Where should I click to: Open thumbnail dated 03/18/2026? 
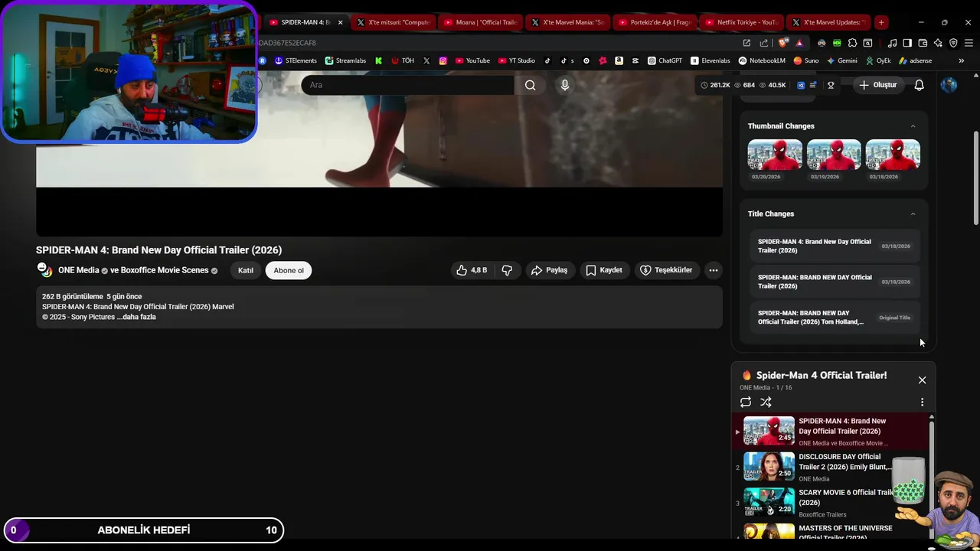[x=893, y=155]
